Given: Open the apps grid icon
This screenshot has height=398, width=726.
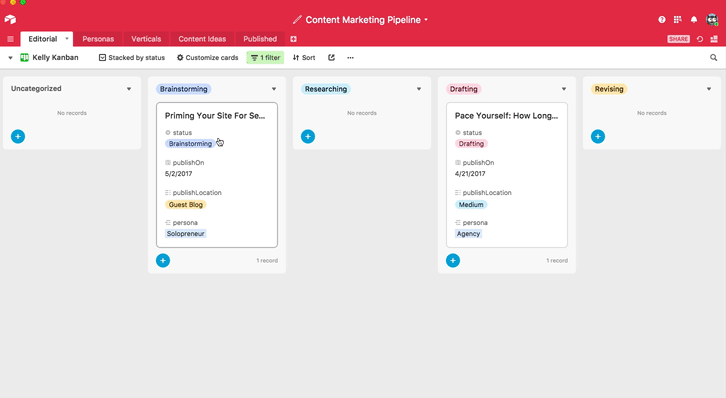Looking at the screenshot, I should [677, 19].
